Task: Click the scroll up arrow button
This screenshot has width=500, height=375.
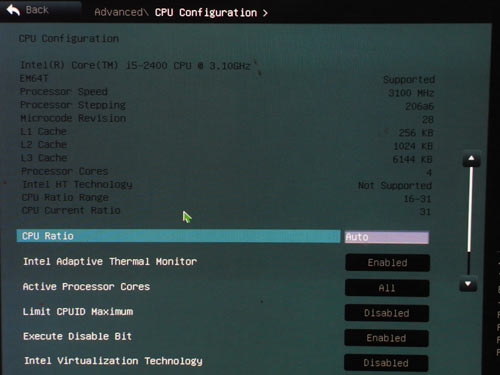Action: [471, 159]
